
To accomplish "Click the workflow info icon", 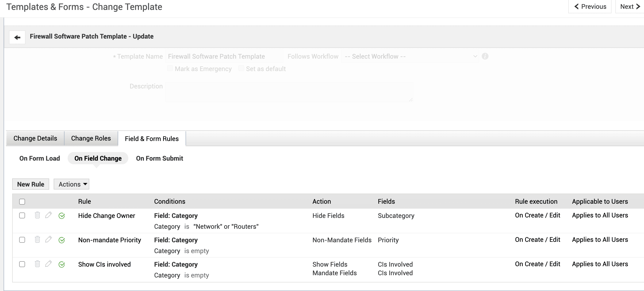I will [x=485, y=56].
